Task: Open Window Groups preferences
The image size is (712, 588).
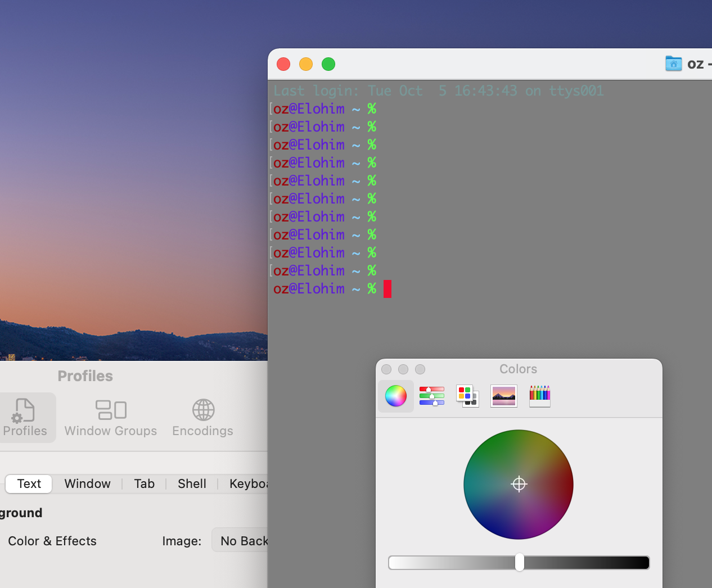Action: (111, 418)
